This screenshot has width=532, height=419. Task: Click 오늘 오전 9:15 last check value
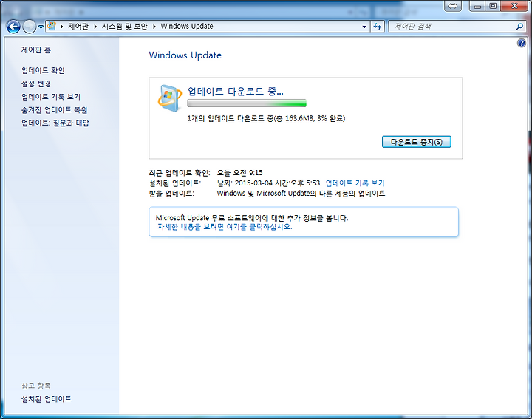[240, 173]
